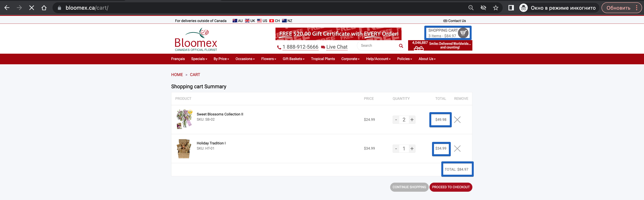Click the Smiles Delivered Worldwide banner
The width and height of the screenshot is (644, 200).
click(440, 45)
